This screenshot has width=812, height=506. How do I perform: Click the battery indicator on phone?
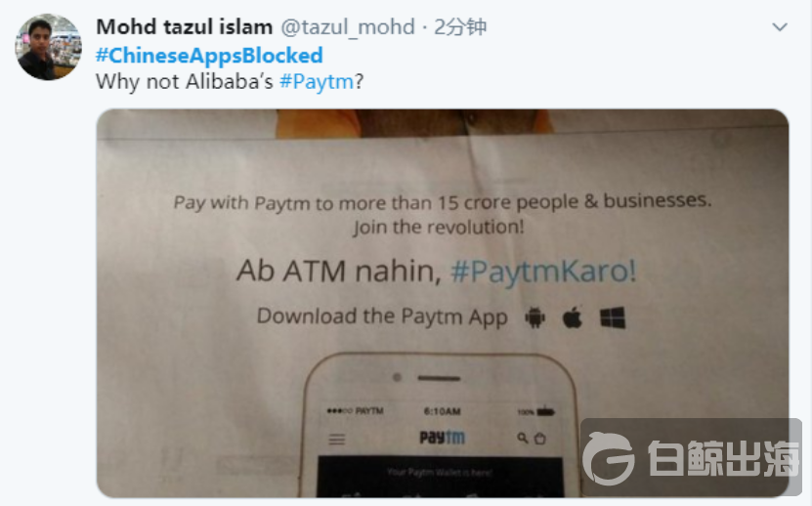pos(545,412)
